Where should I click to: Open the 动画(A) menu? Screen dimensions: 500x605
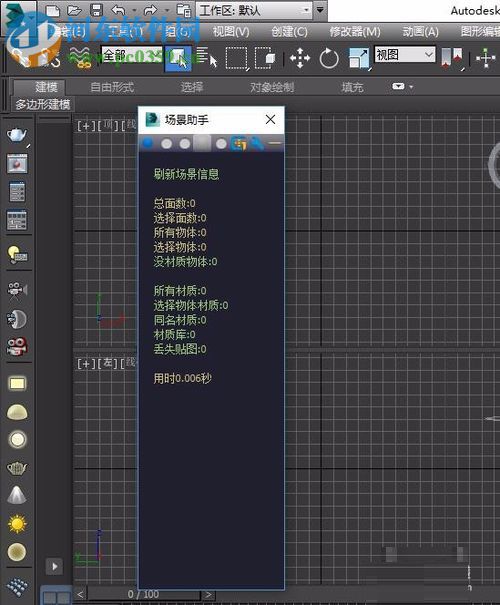pyautogui.click(x=421, y=32)
